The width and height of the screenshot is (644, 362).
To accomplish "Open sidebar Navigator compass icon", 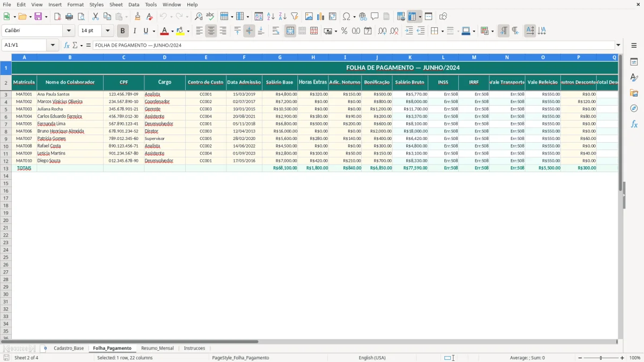I will 634,108.
